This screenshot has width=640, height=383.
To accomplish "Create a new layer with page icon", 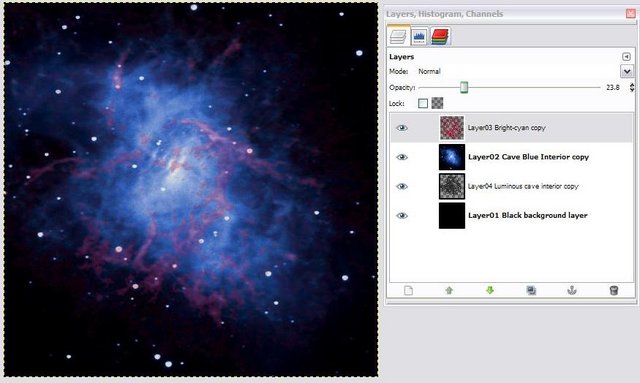I will pos(408,290).
